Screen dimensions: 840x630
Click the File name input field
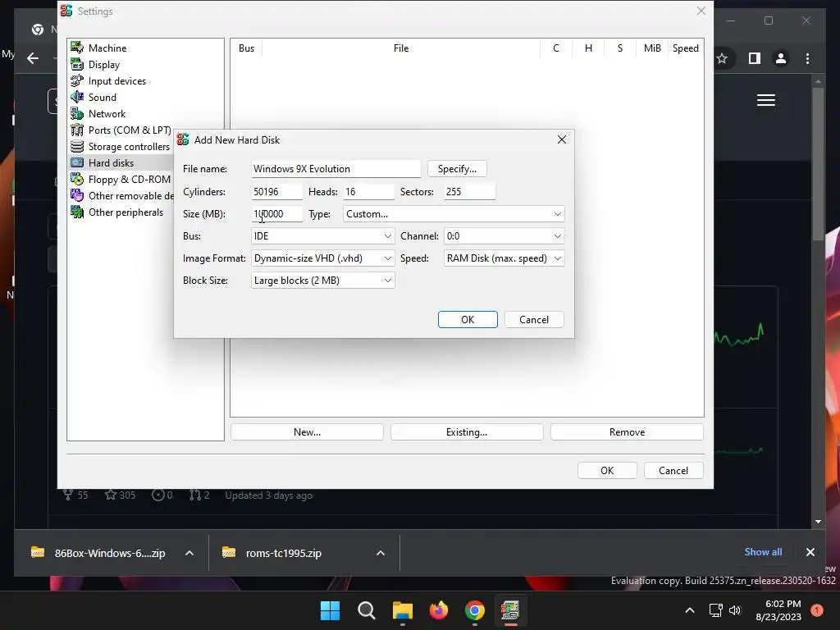point(336,169)
